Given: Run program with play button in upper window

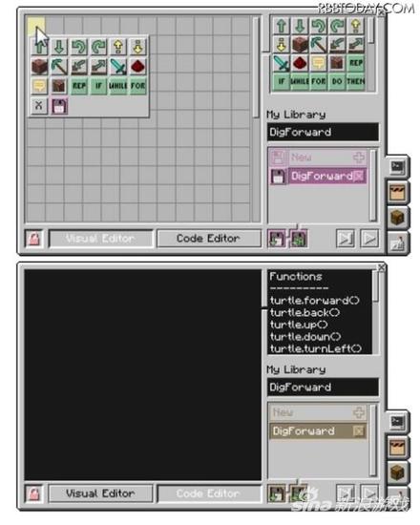Looking at the screenshot, I should 369,239.
